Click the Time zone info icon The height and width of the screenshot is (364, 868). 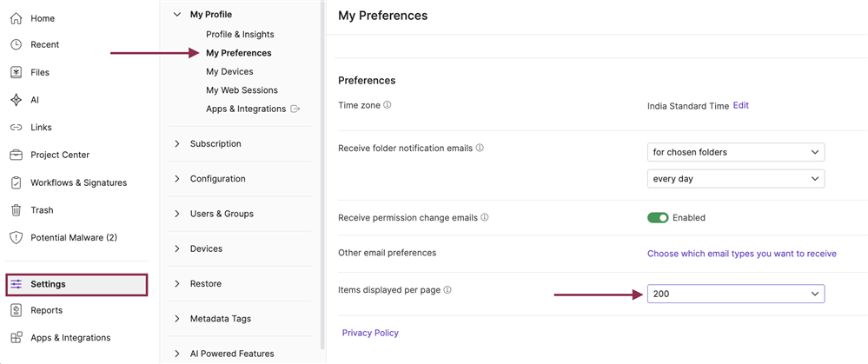[x=388, y=104]
